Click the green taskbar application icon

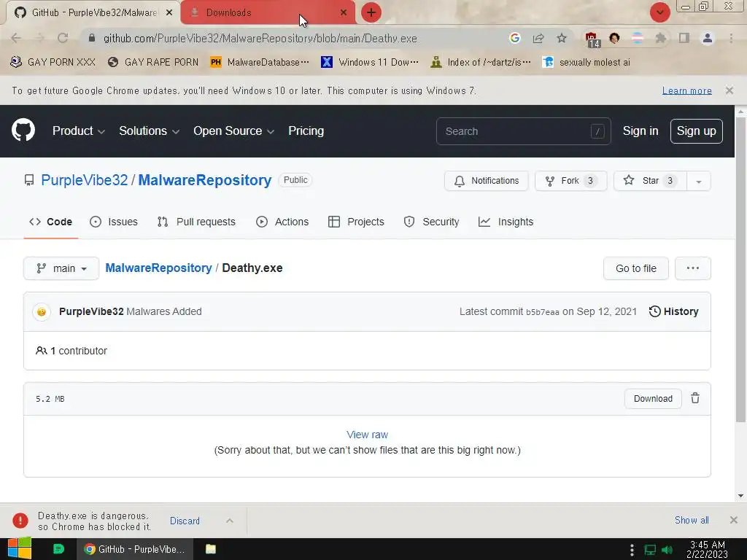coord(58,549)
